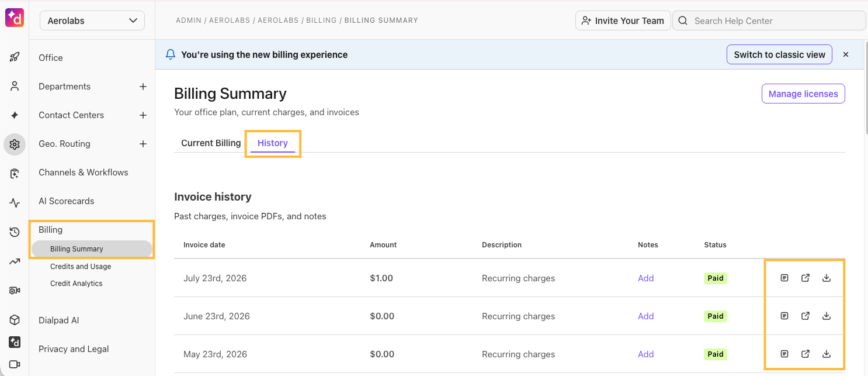Add a note to June 23rd invoice
The height and width of the screenshot is (376, 868).
[645, 316]
